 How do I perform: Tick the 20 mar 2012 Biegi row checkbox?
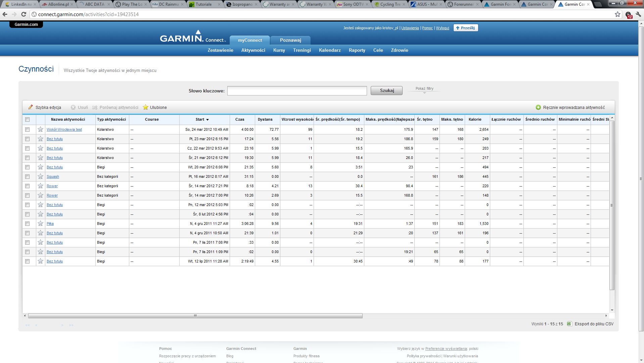(x=28, y=167)
